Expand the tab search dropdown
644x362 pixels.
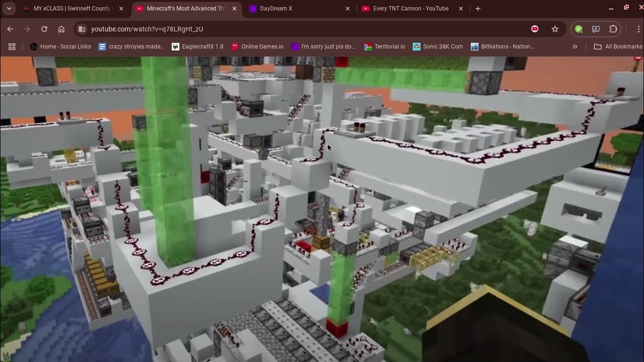9,9
